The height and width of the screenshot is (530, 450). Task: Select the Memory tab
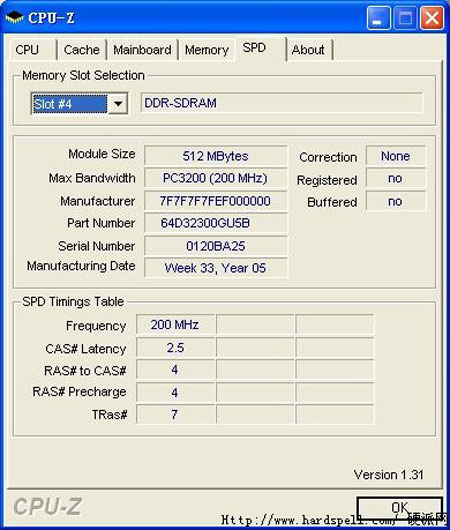click(x=207, y=50)
